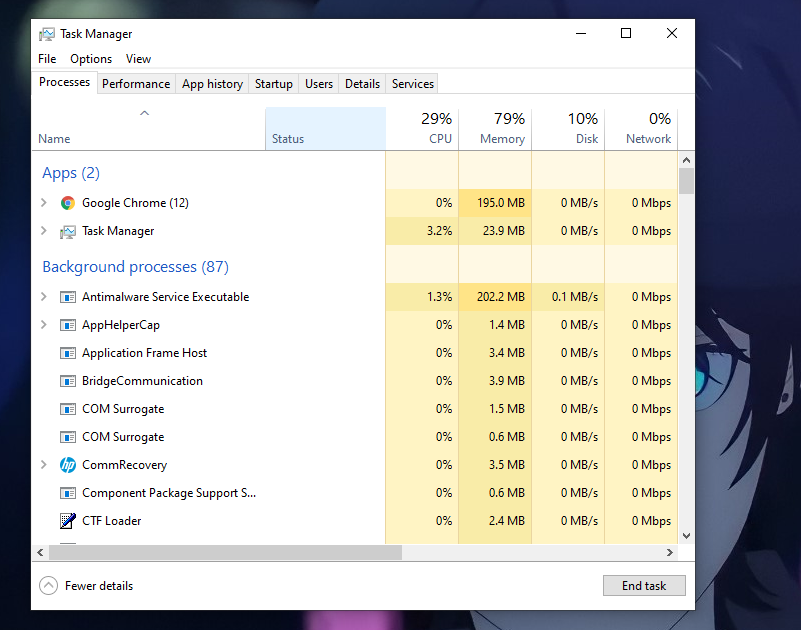Click the HP icon beside CommRecovery

(x=67, y=465)
